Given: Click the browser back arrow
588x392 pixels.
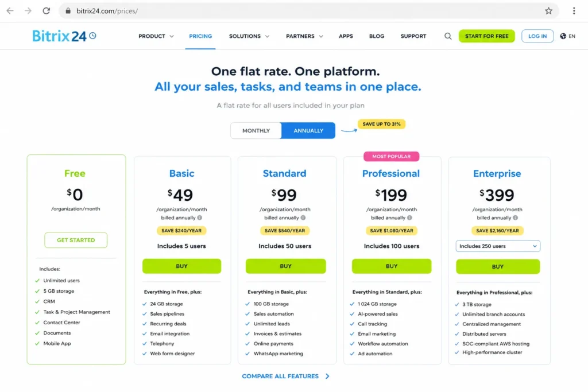Looking at the screenshot, I should pos(10,11).
